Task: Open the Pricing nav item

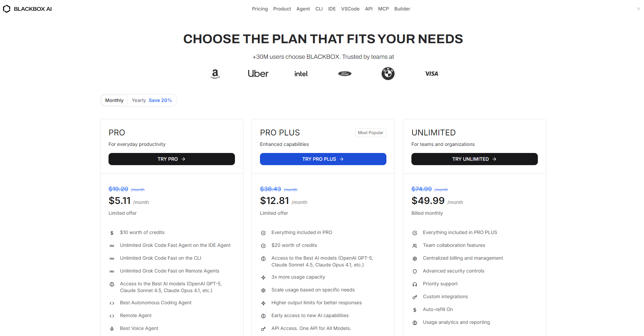Action: click(x=260, y=9)
